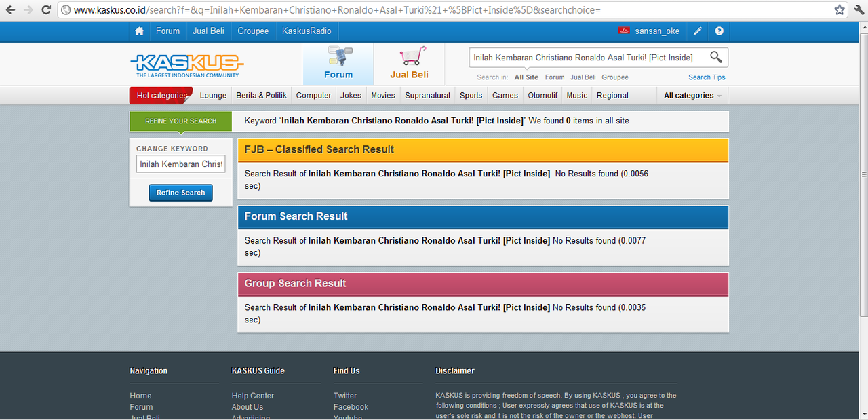The width and height of the screenshot is (868, 420).
Task: Click the home icon in the top bar
Action: 139,31
